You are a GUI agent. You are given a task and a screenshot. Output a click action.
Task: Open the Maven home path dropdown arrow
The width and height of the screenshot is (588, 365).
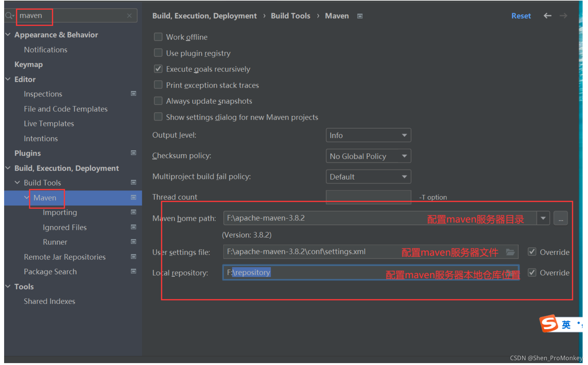tap(543, 218)
